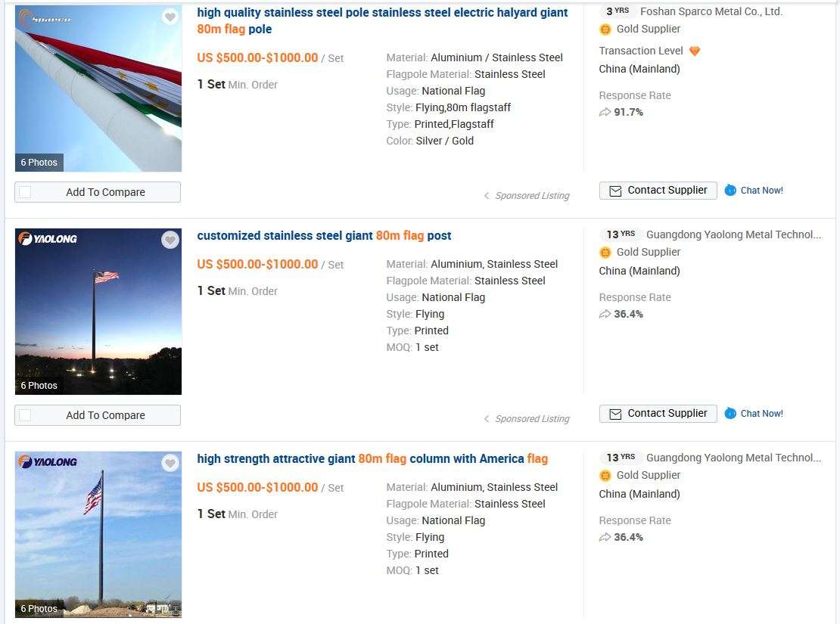
Task: Contact Supplier Foshan Sparco Metal
Action: point(658,191)
